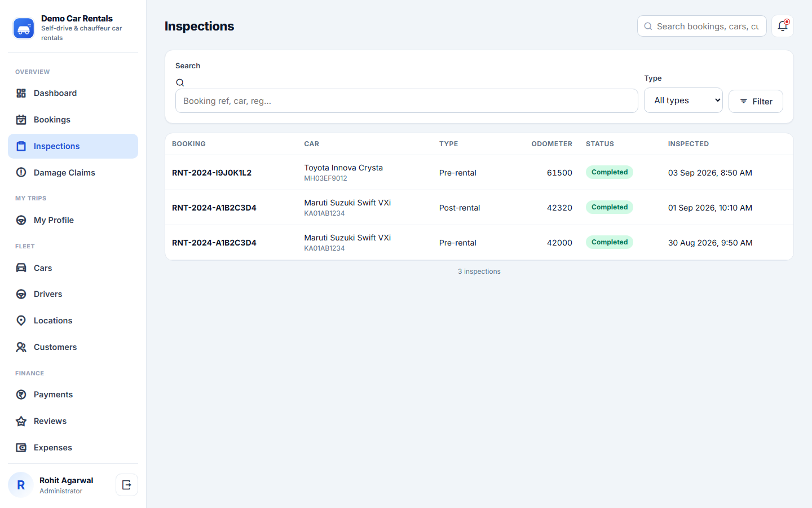Viewport: 812px width, 508px height.
Task: Click the Inspections clipboard icon
Action: [21, 146]
